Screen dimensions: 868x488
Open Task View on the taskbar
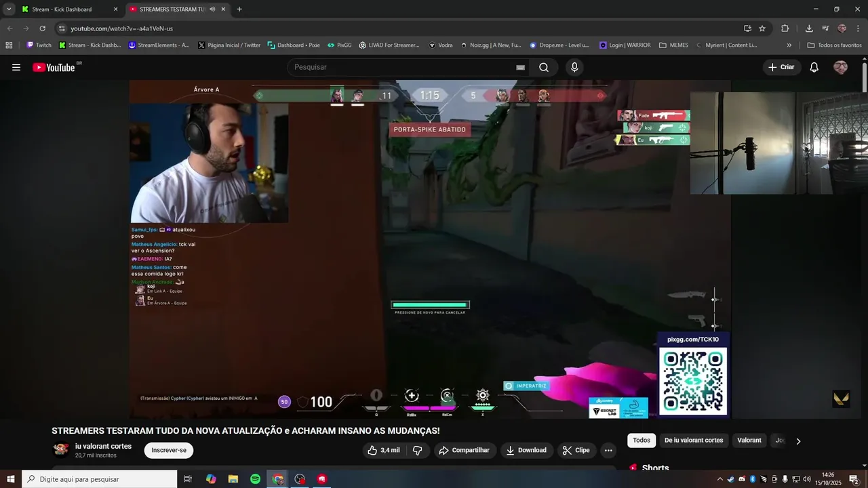[x=188, y=479]
